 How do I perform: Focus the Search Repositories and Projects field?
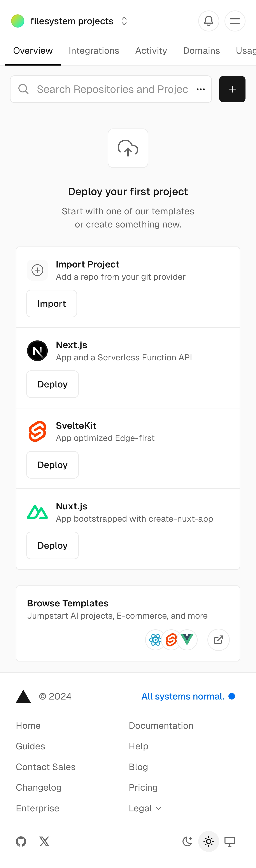click(111, 89)
